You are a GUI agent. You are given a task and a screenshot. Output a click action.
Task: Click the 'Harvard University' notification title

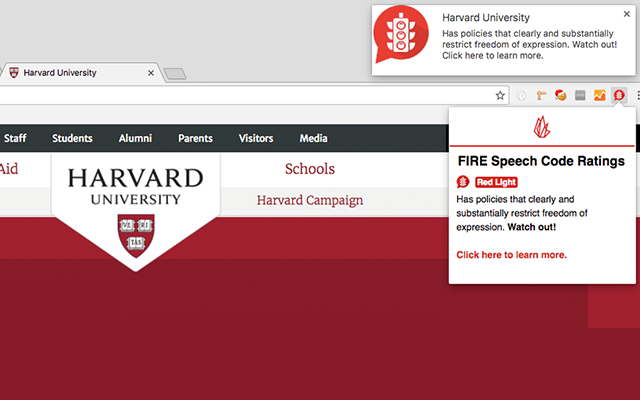486,18
